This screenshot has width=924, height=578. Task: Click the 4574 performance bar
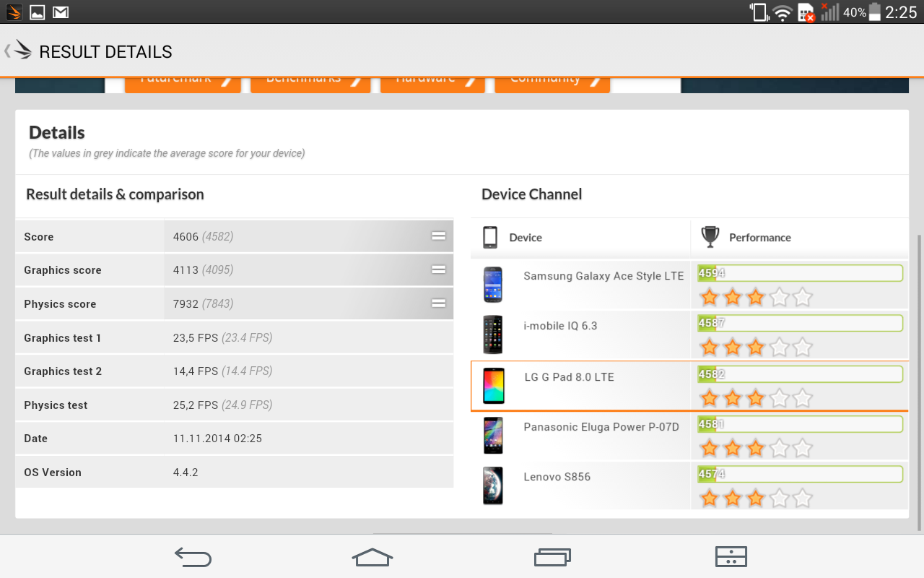pyautogui.click(x=800, y=474)
